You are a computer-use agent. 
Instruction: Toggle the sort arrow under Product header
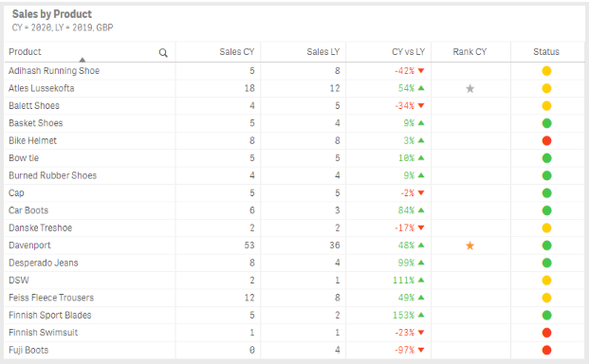[x=83, y=60]
